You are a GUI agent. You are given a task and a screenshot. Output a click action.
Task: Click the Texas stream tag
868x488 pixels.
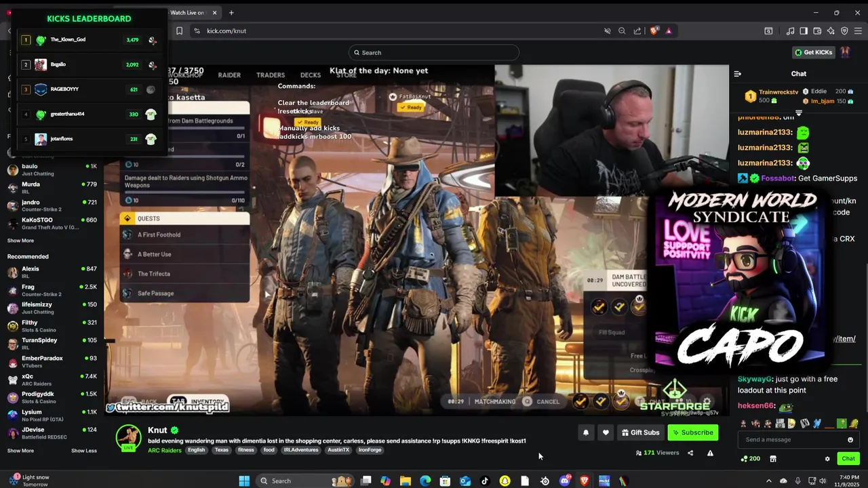click(x=222, y=450)
